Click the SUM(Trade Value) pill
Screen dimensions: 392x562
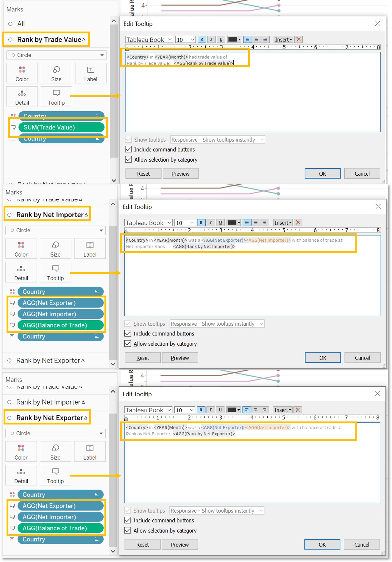click(x=61, y=127)
